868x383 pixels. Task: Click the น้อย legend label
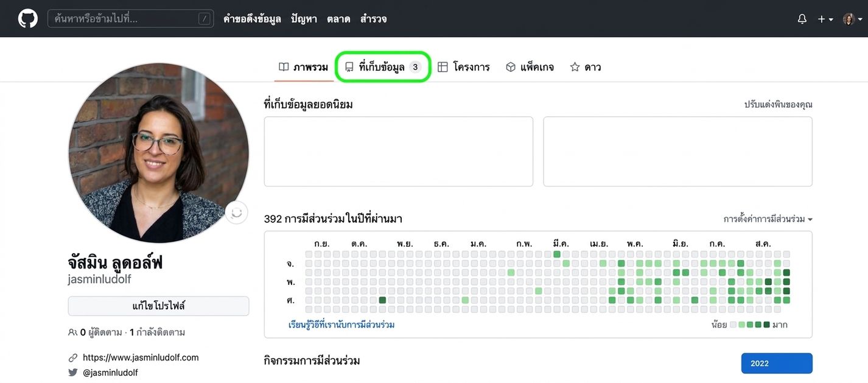pyautogui.click(x=719, y=325)
